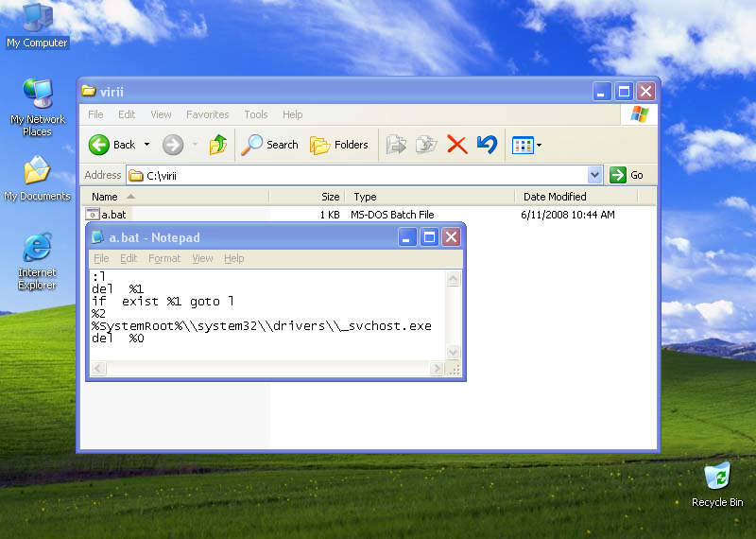The width and height of the screenshot is (756, 539).
Task: Expand the Address bar dropdown arrow
Action: point(595,175)
